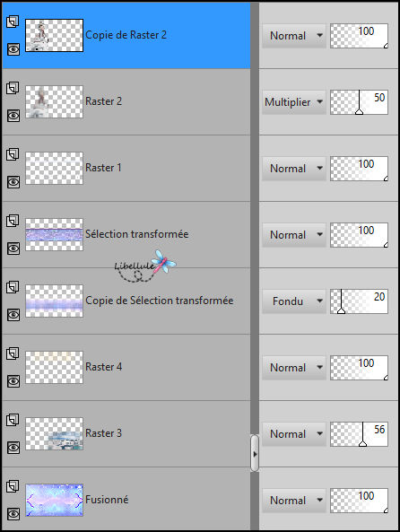Hide the Fusionné layer with eye icon
This screenshot has width=400, height=532.
pos(13,514)
